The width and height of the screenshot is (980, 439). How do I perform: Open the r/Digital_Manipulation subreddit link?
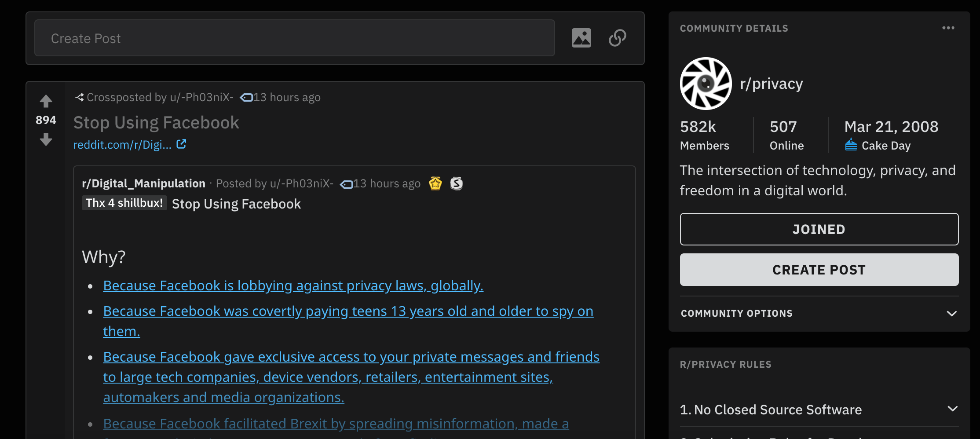coord(143,183)
